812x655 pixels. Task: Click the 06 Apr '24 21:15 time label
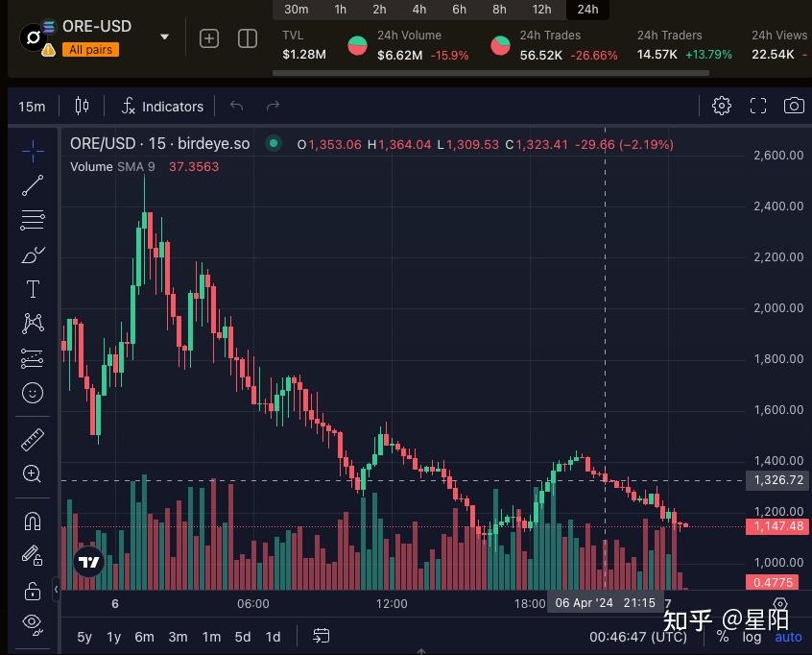[606, 603]
